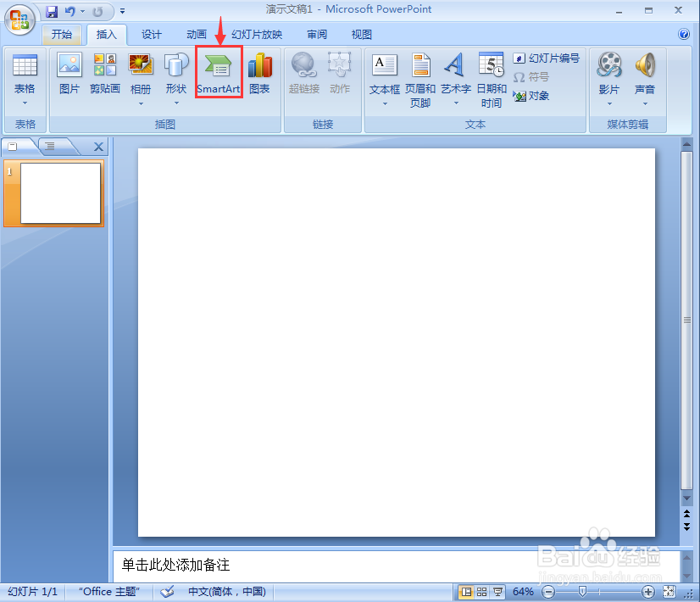This screenshot has height=602, width=700.
Task: Expand the 声音 dropdown arrow
Action: point(646,104)
